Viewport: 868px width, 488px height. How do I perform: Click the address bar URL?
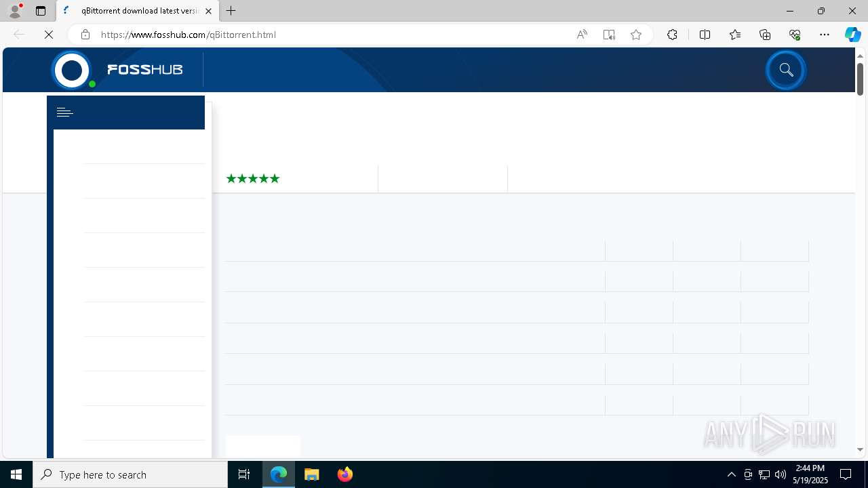(189, 35)
